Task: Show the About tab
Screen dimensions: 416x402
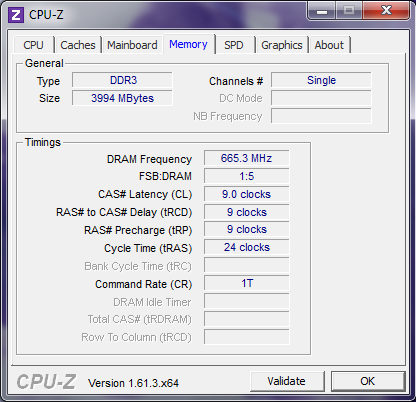Action: (x=329, y=45)
